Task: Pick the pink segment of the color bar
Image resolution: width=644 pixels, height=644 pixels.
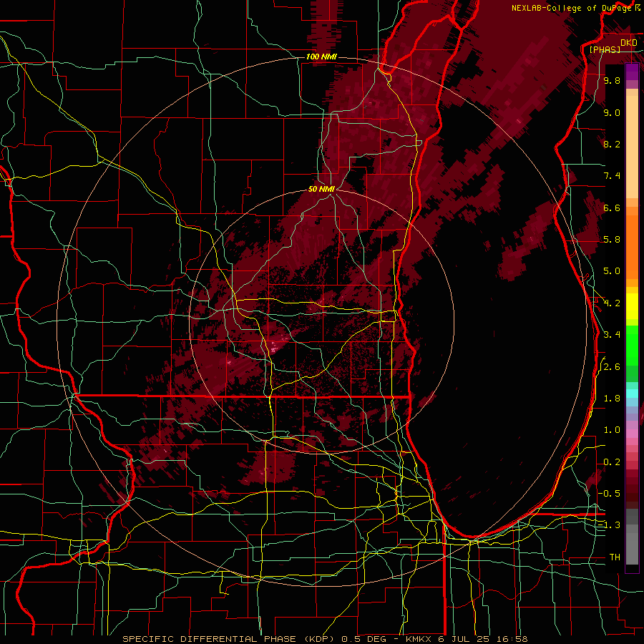Action: (632, 434)
